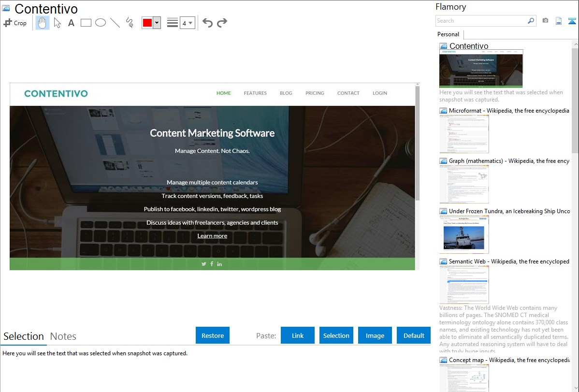Click the snapshot icon beside the Contentivo title
The width and height of the screenshot is (579, 392).
[x=6, y=8]
